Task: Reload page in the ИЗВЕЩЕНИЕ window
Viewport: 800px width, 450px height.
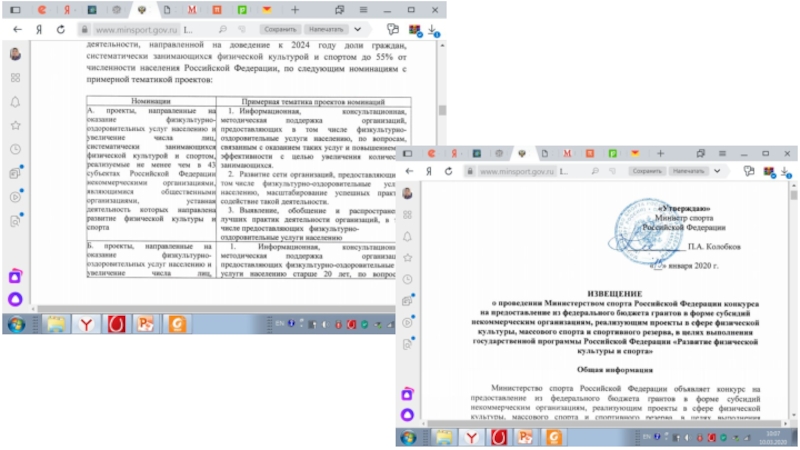Action: pyautogui.click(x=448, y=171)
